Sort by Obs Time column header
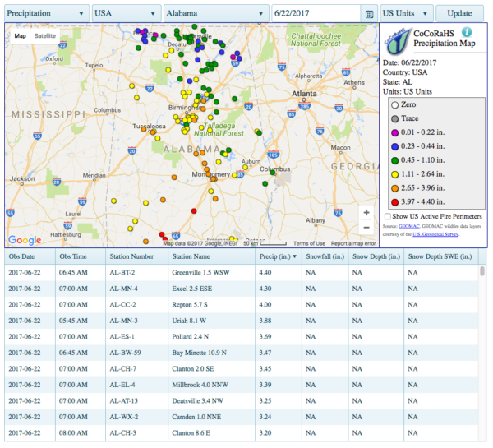 [x=81, y=256]
